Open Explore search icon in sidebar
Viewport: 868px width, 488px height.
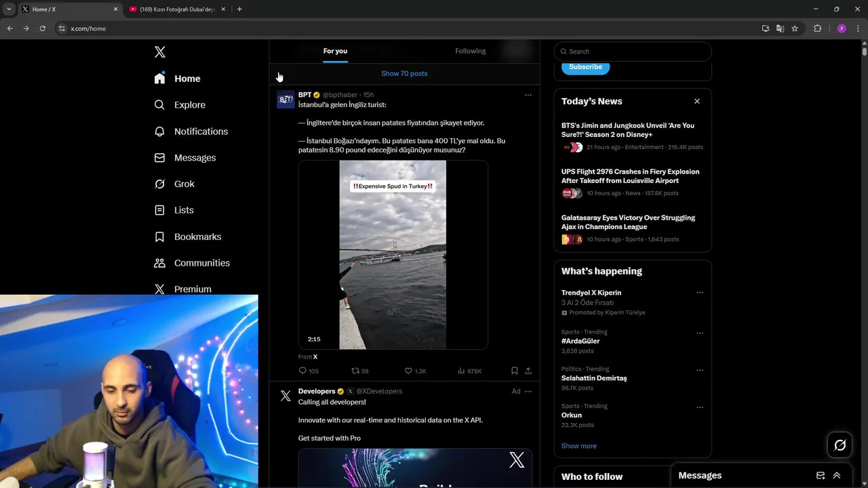(159, 105)
